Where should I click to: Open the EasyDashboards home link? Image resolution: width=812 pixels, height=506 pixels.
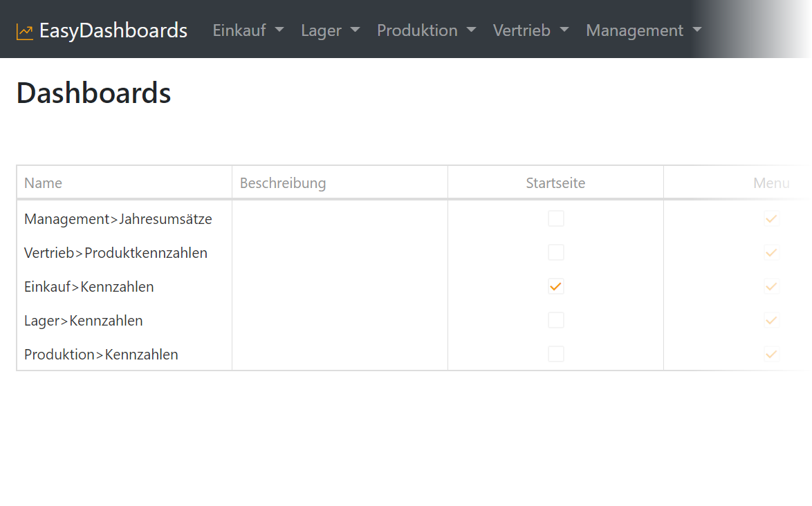113,30
